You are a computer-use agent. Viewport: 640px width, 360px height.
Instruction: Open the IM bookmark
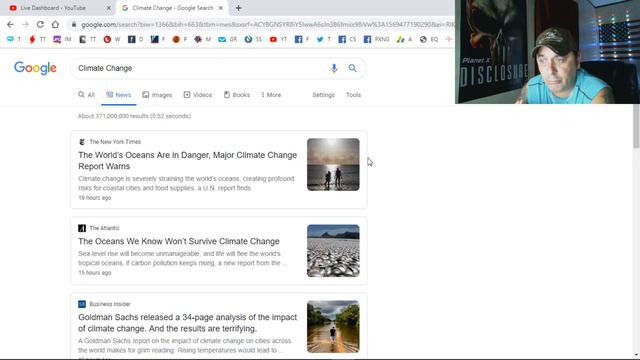(62, 39)
